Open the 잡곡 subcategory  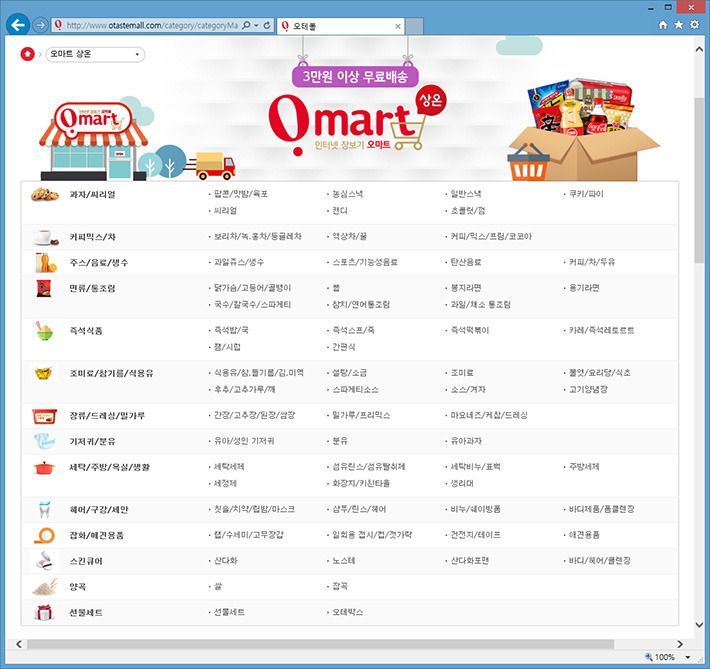[x=340, y=586]
